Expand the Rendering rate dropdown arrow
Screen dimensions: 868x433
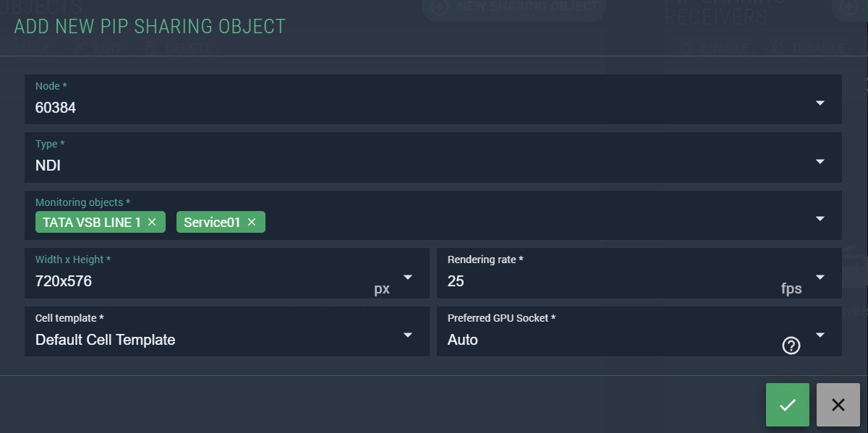click(820, 277)
